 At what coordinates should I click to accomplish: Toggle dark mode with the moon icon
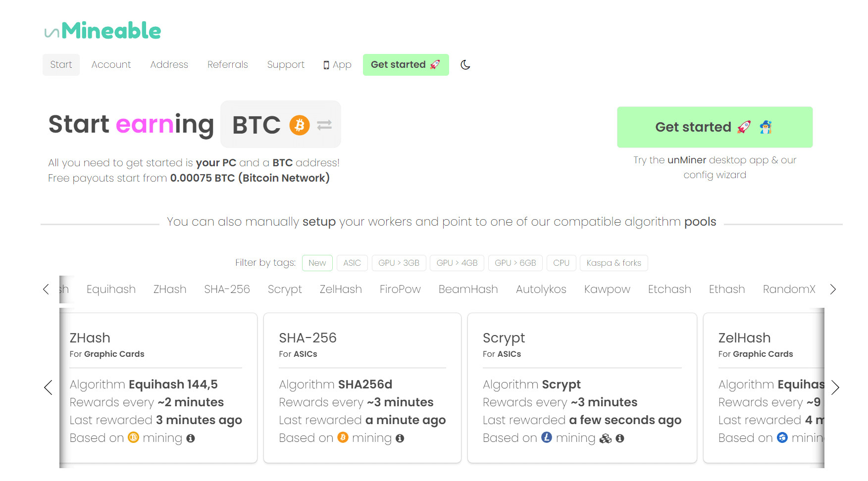(465, 65)
